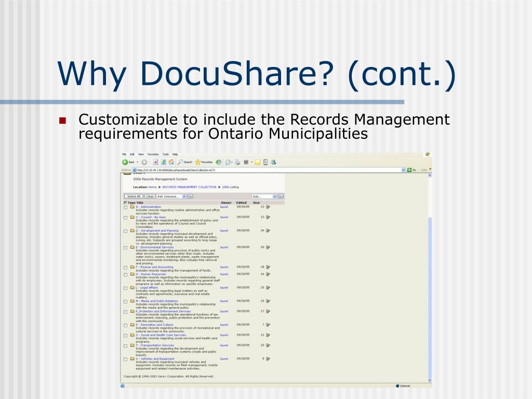
Task: Open the Home breadcrumb link
Action: click(x=153, y=187)
